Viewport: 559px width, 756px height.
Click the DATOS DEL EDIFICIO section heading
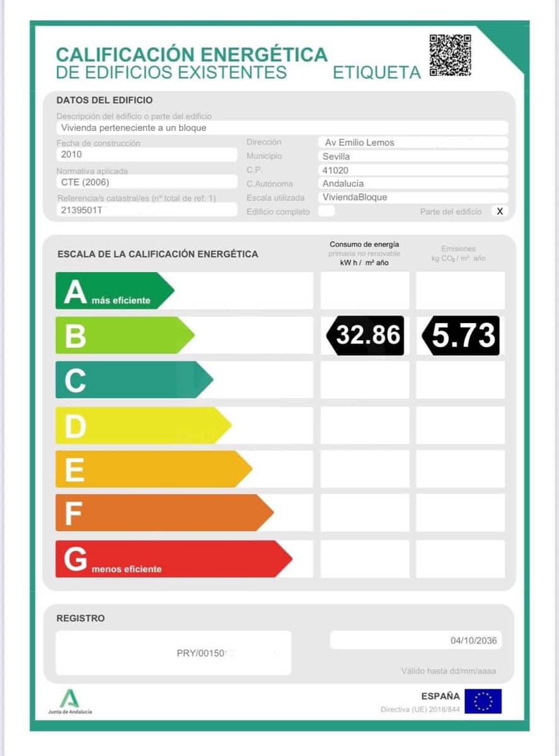click(x=105, y=100)
